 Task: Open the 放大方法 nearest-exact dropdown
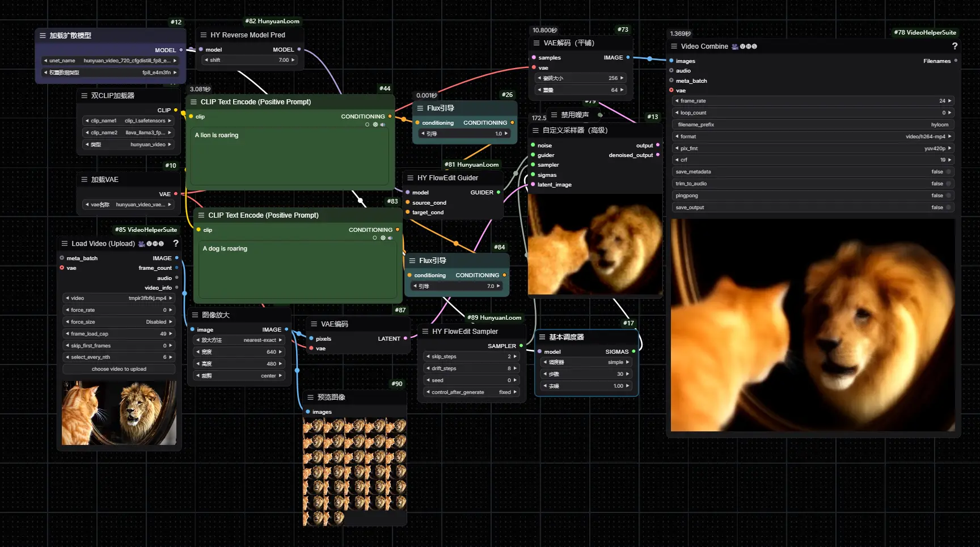239,340
